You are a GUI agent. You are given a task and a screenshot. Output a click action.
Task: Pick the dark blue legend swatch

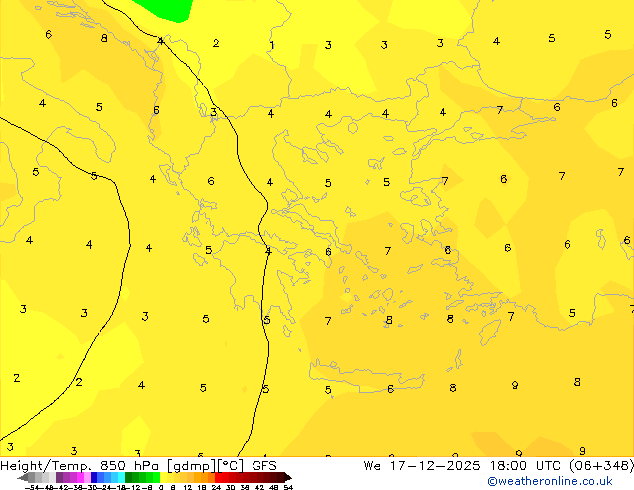click(94, 477)
